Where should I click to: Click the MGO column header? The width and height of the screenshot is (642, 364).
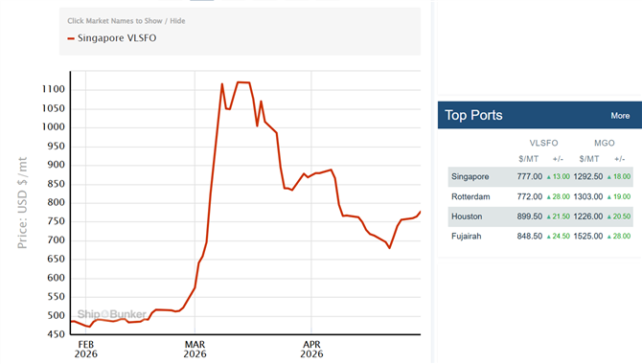pyautogui.click(x=605, y=143)
